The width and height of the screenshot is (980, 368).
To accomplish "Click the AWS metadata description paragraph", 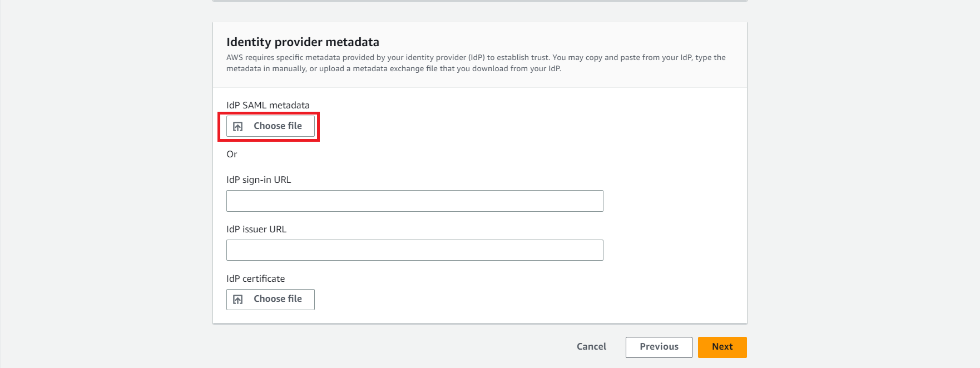I will point(476,63).
